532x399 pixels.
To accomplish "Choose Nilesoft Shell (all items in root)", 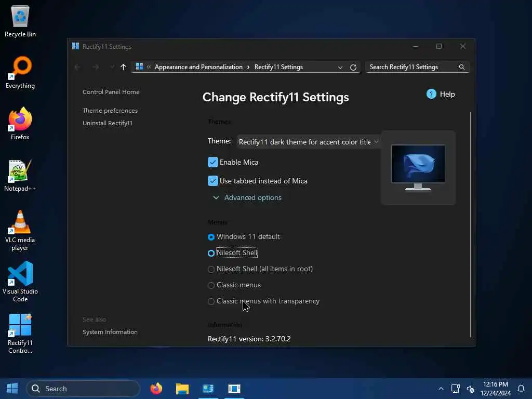I will pos(211,269).
